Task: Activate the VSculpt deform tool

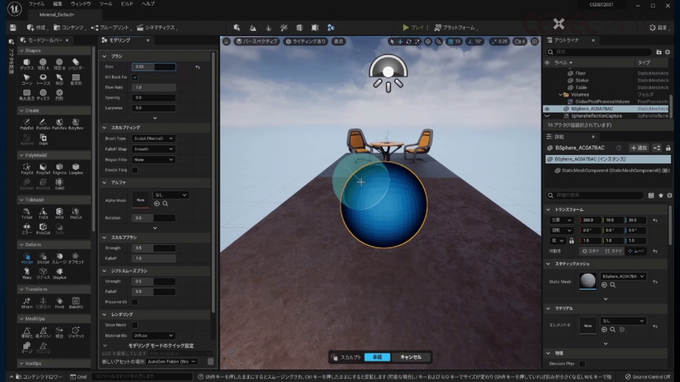Action: click(x=26, y=258)
